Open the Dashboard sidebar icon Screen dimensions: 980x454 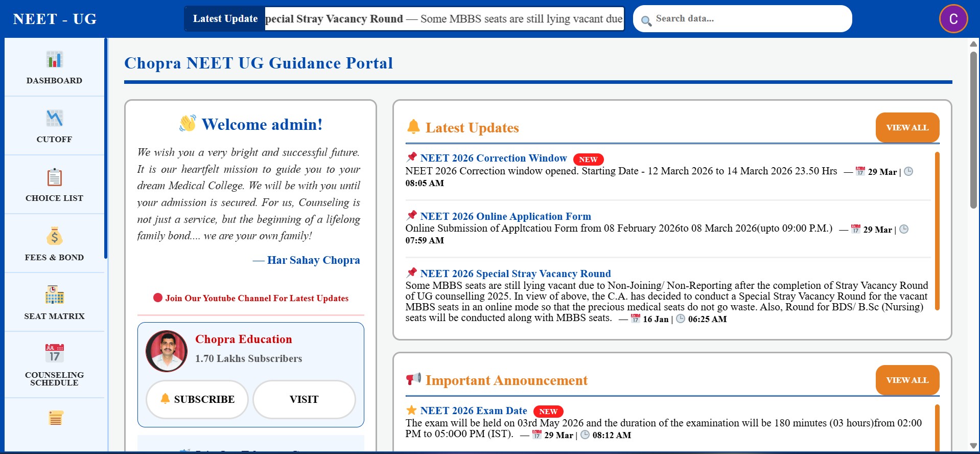(x=54, y=60)
